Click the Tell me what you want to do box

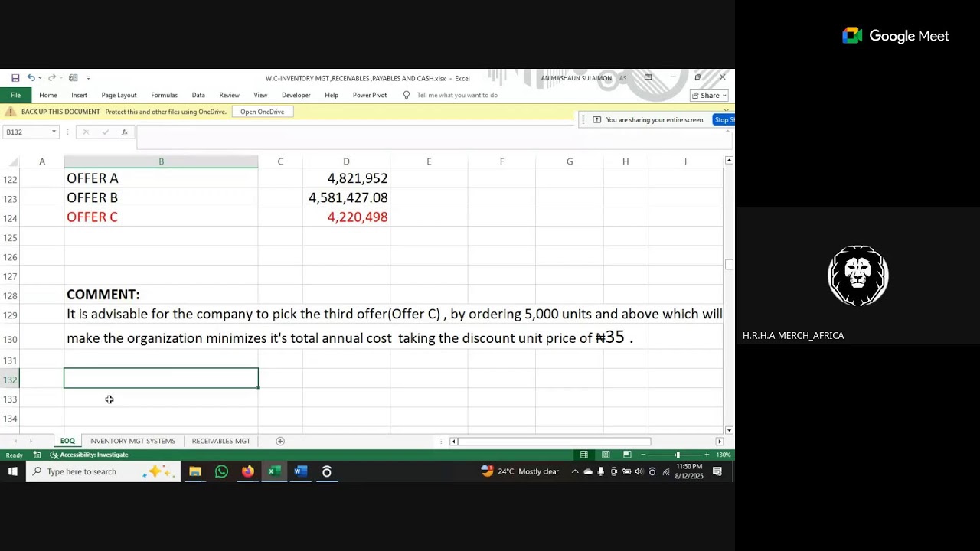pyautogui.click(x=457, y=96)
